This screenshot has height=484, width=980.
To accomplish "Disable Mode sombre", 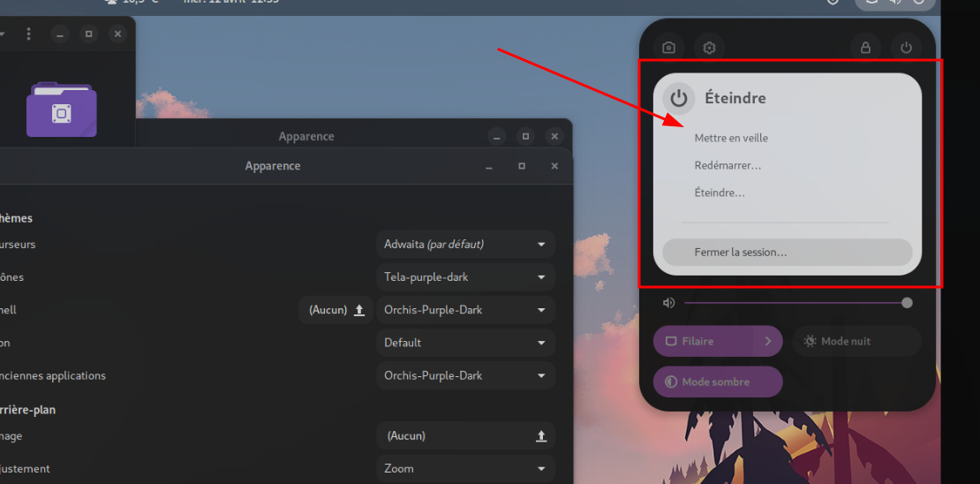I will (x=718, y=382).
